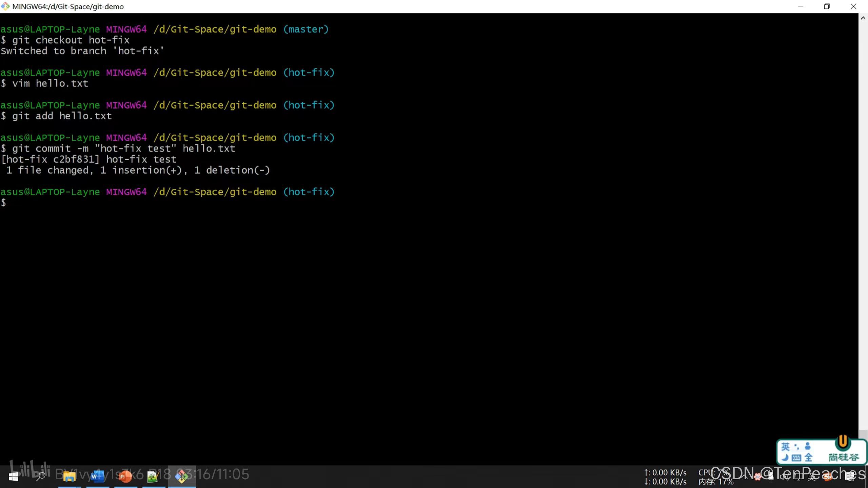Open the Windows Start menu
The image size is (868, 488).
point(13,476)
